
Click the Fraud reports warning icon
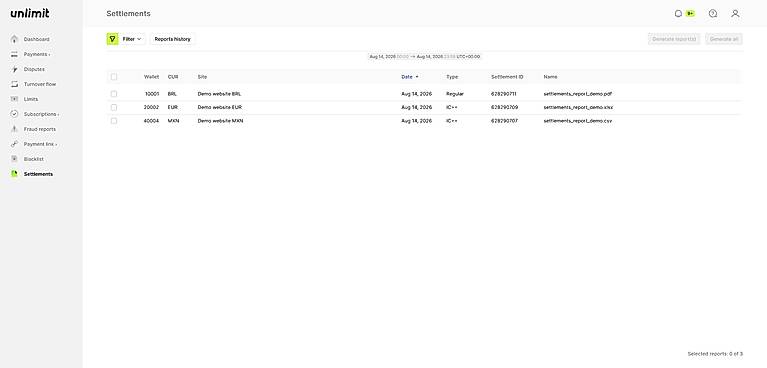tap(14, 129)
